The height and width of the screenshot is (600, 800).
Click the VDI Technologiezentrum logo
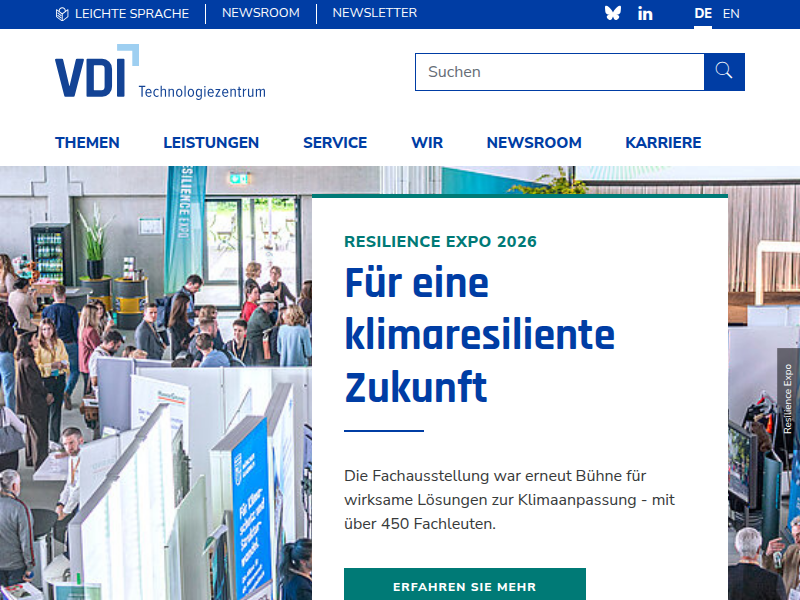160,71
